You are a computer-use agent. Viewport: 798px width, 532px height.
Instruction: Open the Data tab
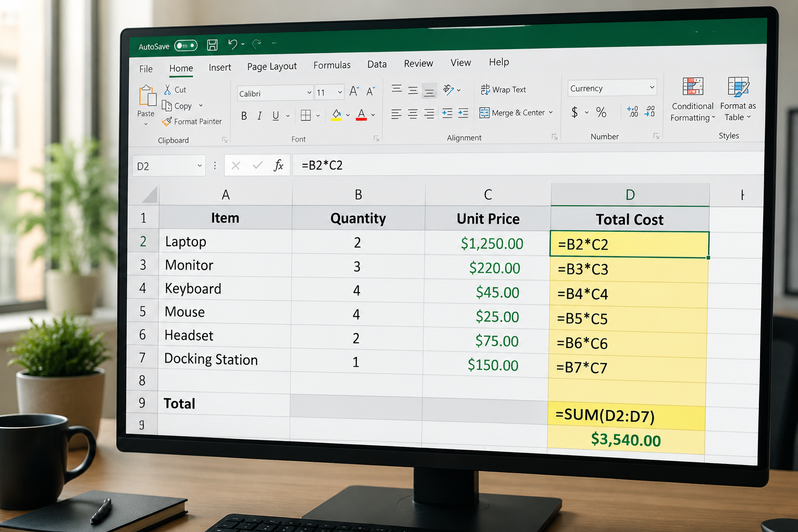[x=377, y=64]
